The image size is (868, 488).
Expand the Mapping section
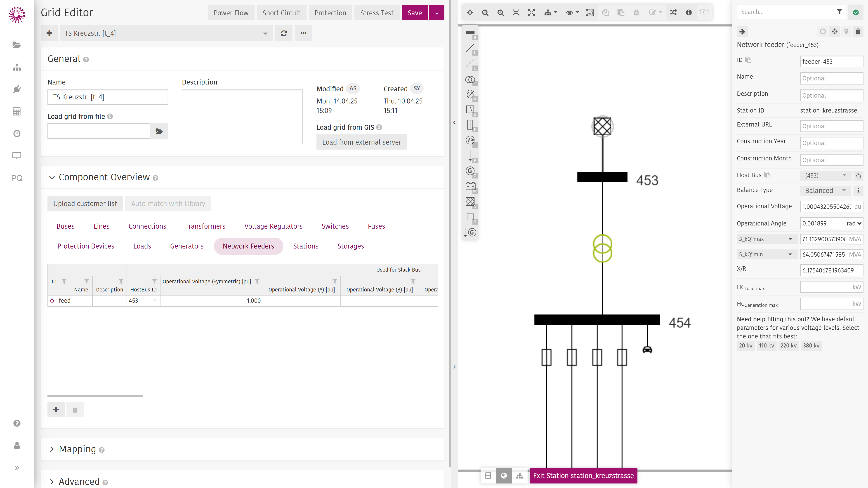tap(77, 449)
